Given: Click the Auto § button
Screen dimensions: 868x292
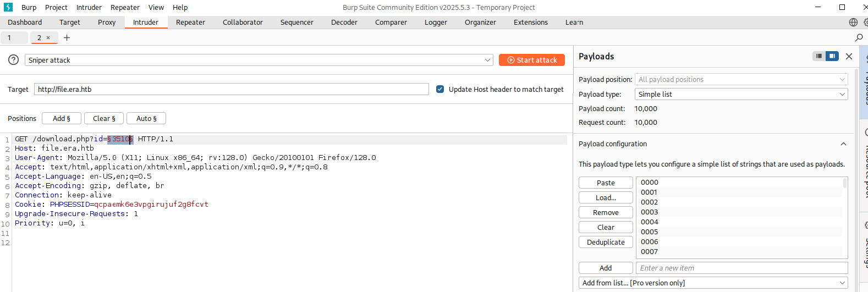Looking at the screenshot, I should click(146, 118).
